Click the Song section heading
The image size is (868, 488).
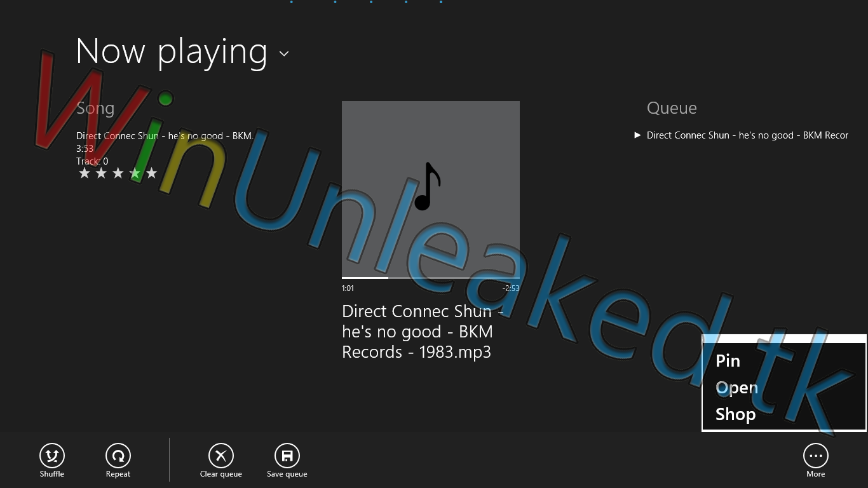point(95,108)
